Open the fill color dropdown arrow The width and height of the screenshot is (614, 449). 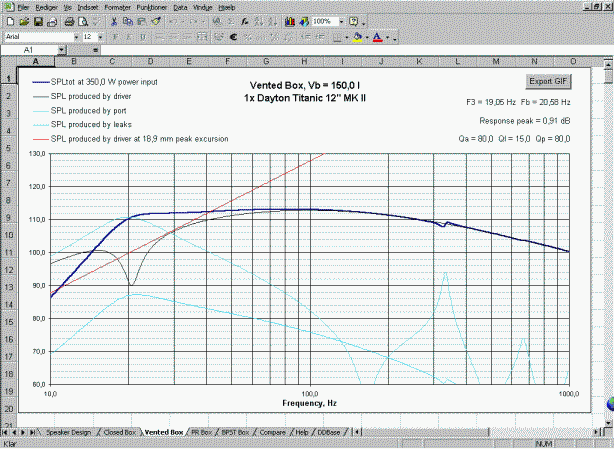pos(367,38)
